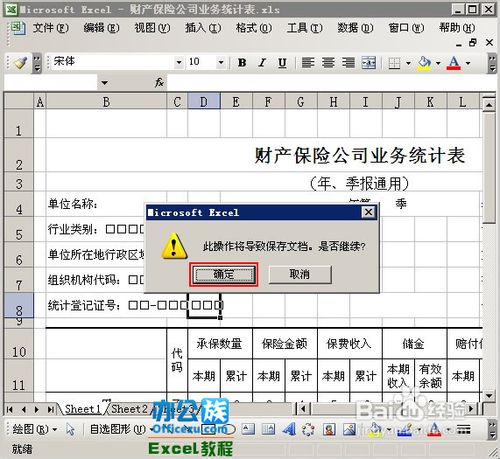Expand the font name dropdown
The width and height of the screenshot is (500, 459).
[x=179, y=62]
